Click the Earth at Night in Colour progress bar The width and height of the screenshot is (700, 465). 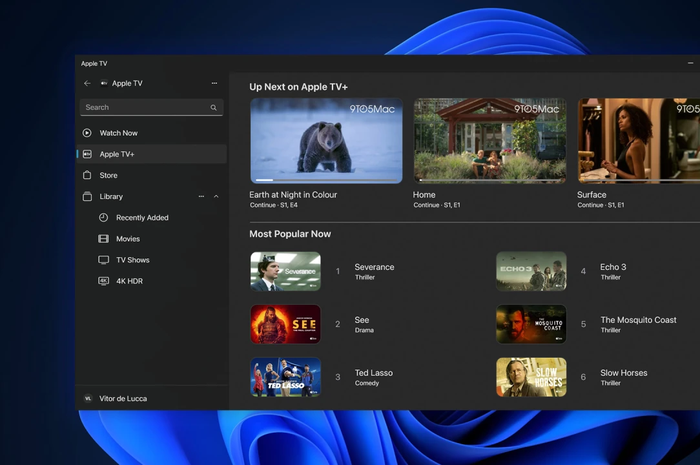326,180
